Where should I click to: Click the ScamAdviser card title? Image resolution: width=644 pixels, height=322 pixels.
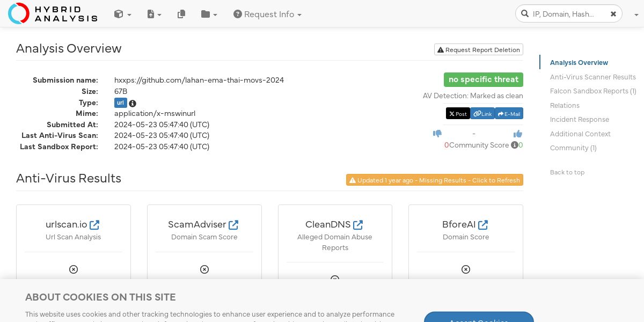[197, 224]
